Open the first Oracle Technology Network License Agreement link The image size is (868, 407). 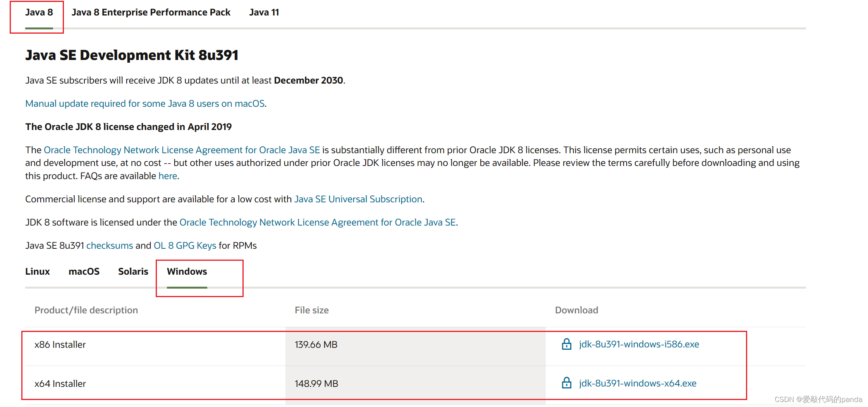182,150
